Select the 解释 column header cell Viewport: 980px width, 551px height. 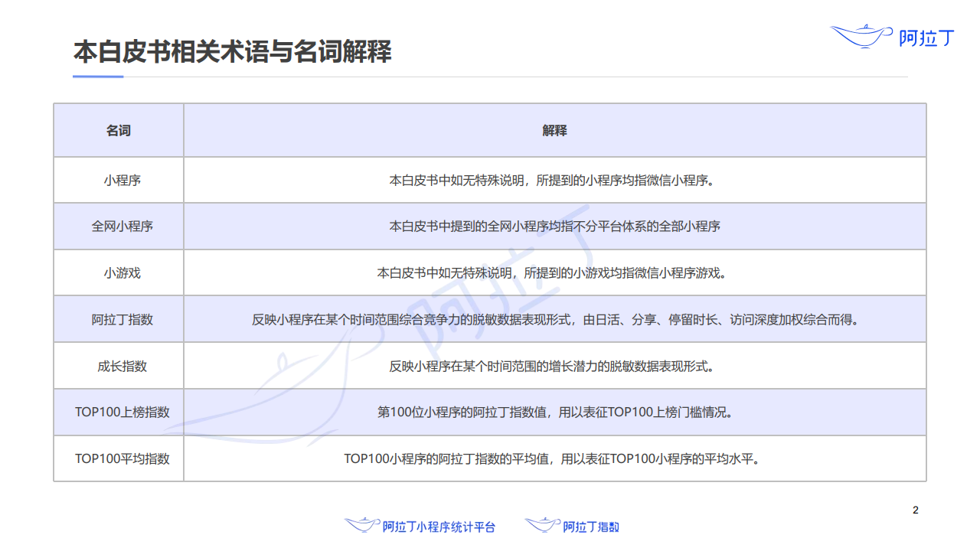[x=554, y=131]
